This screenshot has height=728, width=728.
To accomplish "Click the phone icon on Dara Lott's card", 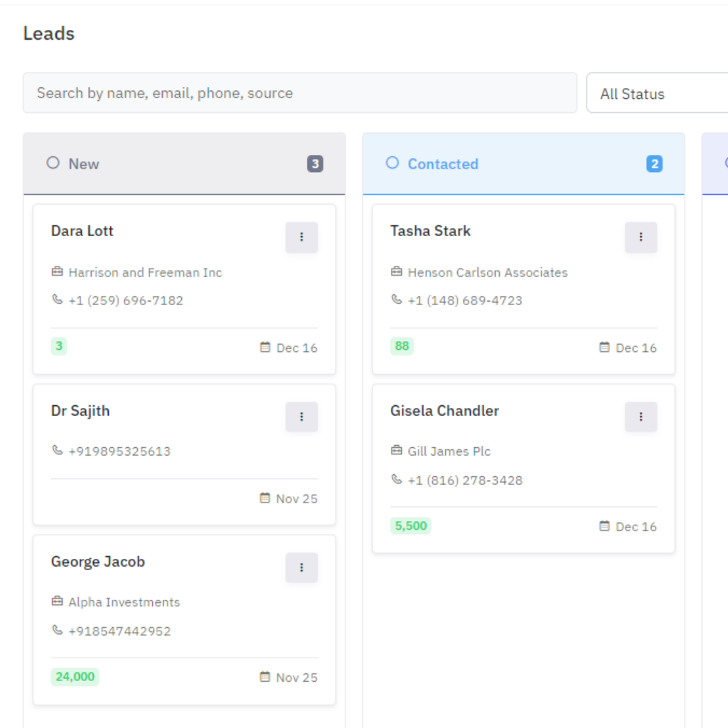I will click(58, 300).
